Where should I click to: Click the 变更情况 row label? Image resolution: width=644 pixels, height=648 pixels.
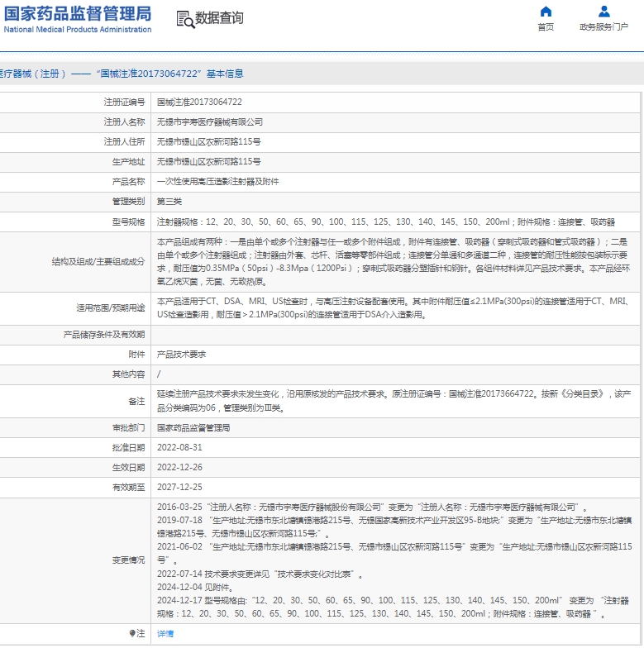(129, 560)
